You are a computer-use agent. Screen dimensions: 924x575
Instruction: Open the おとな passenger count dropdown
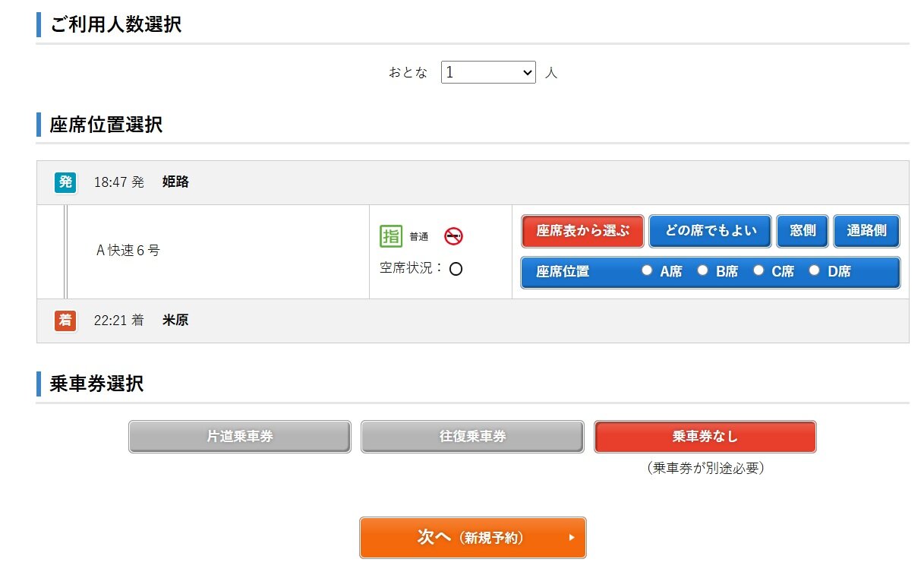click(488, 72)
